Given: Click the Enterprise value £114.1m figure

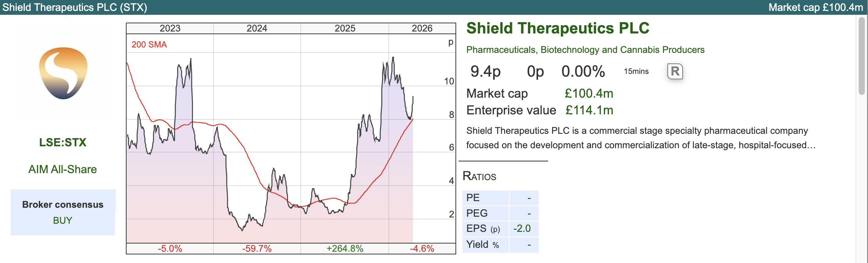Looking at the screenshot, I should (589, 110).
